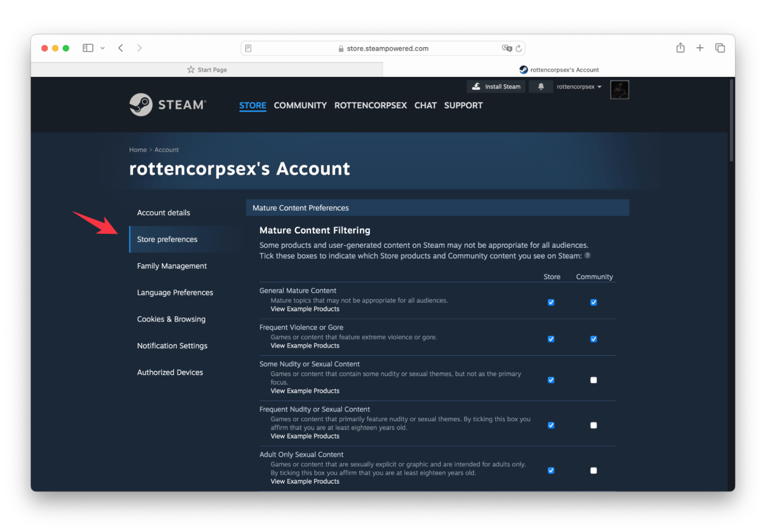Open the notifications bell icon
The image size is (764, 532).
click(x=541, y=87)
